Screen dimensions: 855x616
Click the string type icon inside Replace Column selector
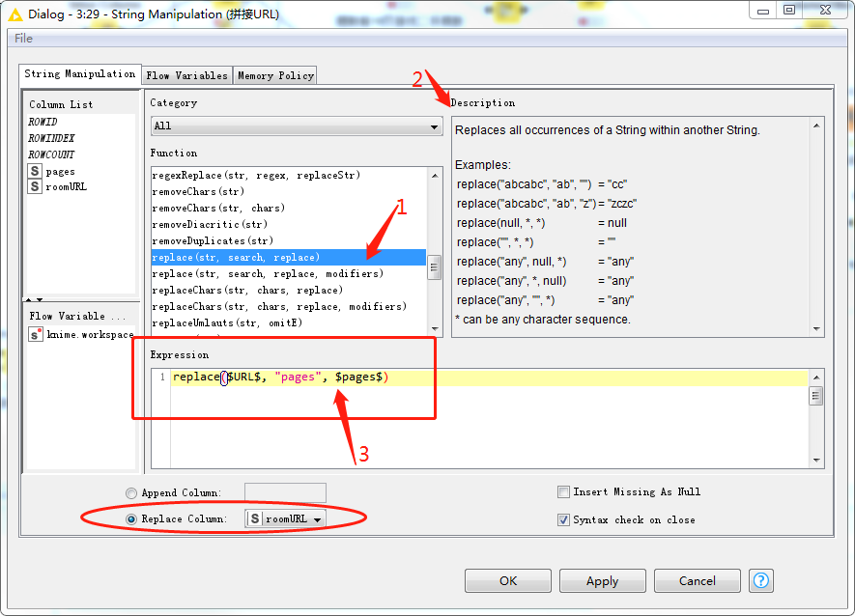coord(254,518)
